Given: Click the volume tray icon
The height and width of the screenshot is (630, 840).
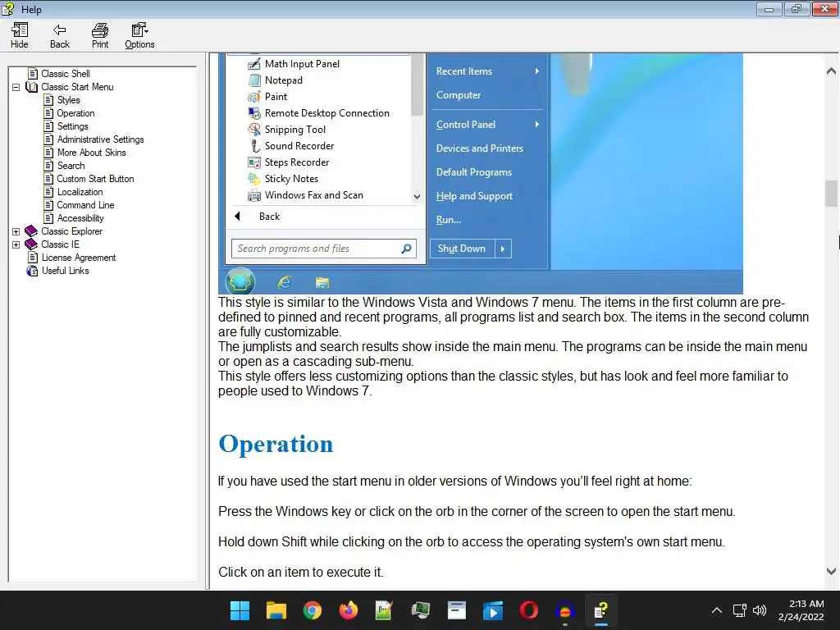Looking at the screenshot, I should 760,610.
